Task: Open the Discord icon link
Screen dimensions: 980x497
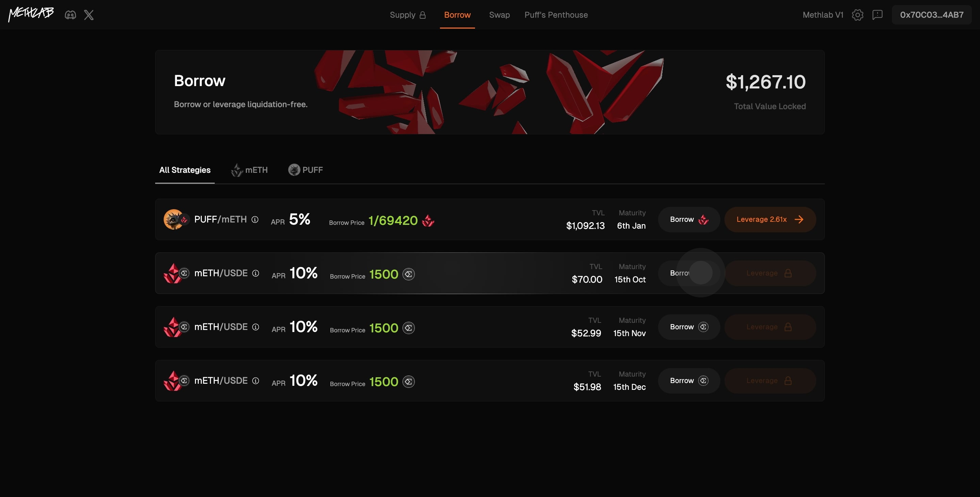Action: (x=70, y=15)
